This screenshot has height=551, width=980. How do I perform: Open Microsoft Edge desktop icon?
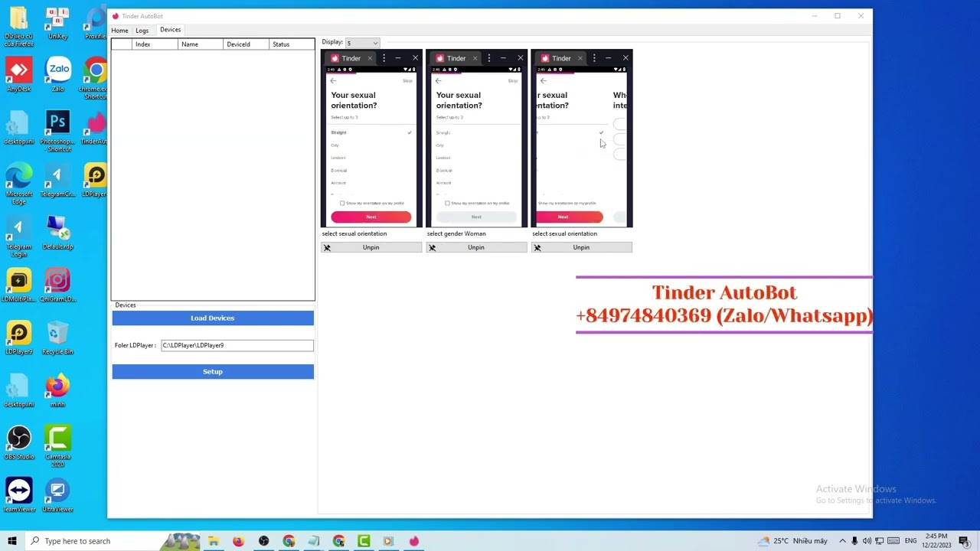18,184
